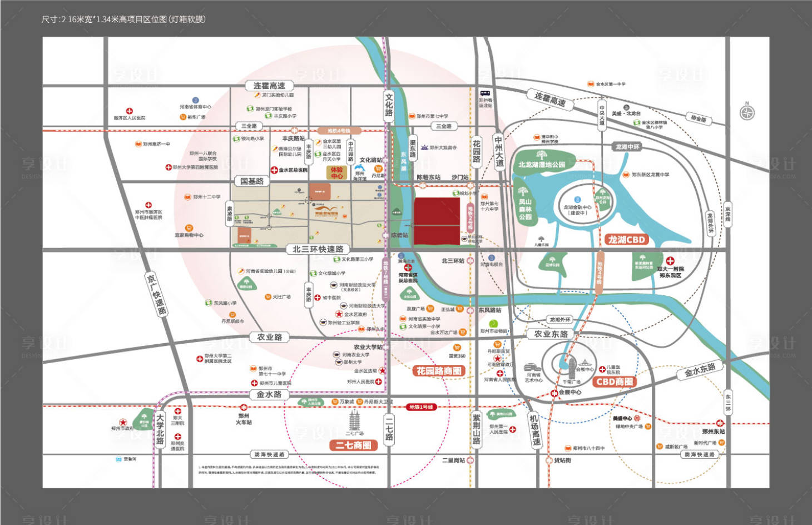Select the 金水东路 road label

(700, 369)
